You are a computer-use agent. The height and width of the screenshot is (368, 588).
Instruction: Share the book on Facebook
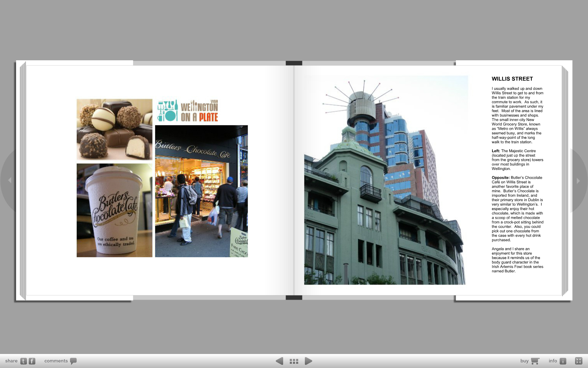[x=32, y=361]
